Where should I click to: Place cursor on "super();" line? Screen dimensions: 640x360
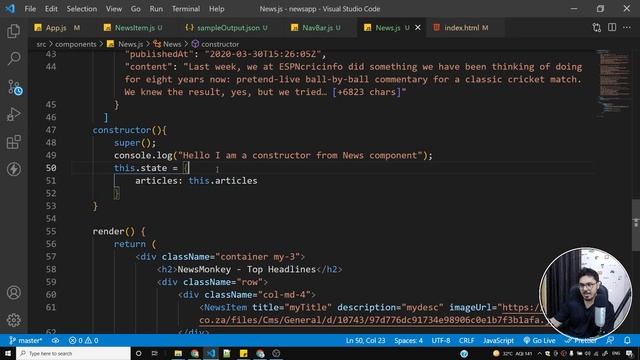(135, 142)
